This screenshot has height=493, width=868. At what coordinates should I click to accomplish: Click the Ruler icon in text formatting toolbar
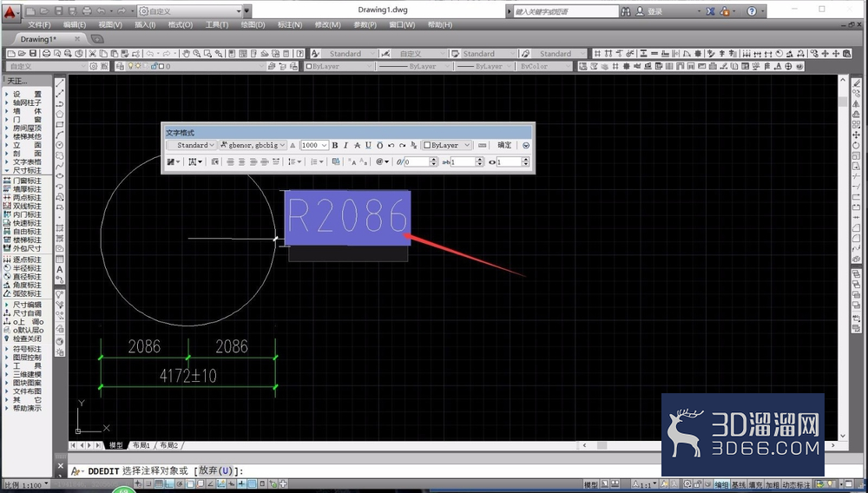coord(482,145)
